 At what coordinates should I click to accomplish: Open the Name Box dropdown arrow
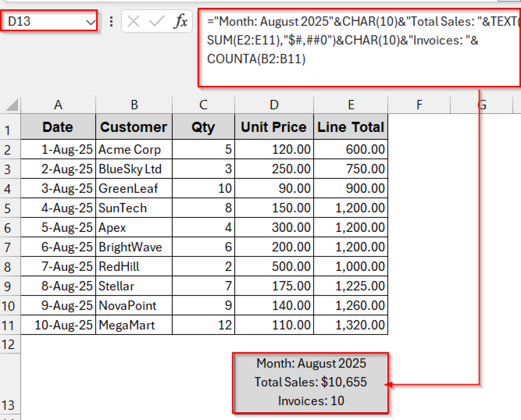pos(91,22)
